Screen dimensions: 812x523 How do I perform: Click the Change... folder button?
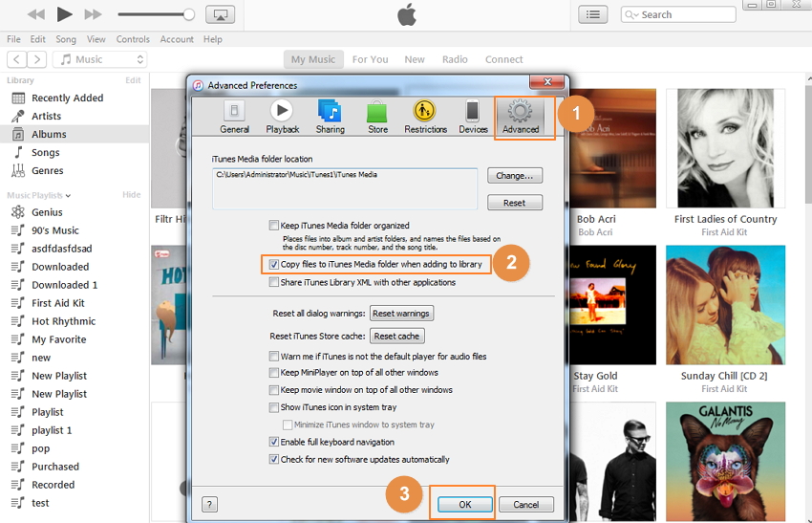(515, 176)
